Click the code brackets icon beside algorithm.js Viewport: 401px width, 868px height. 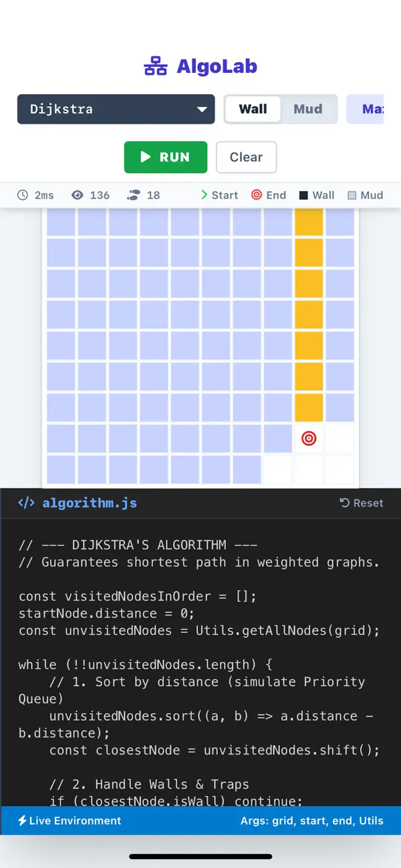point(26,503)
